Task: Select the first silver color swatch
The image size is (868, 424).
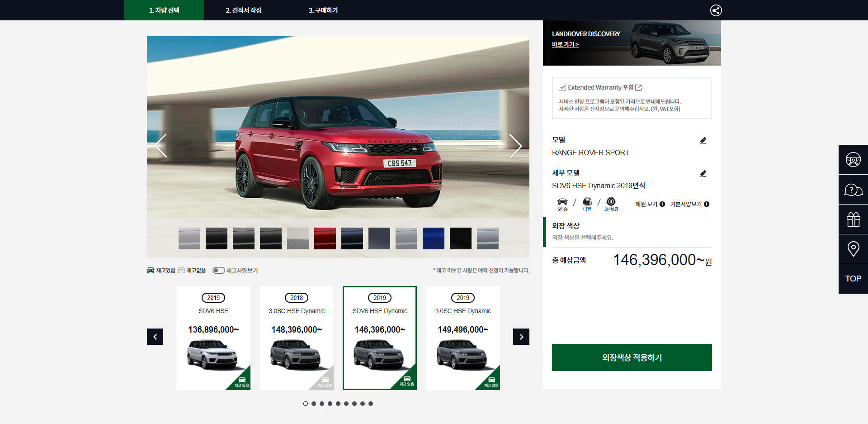Action: pos(189,238)
